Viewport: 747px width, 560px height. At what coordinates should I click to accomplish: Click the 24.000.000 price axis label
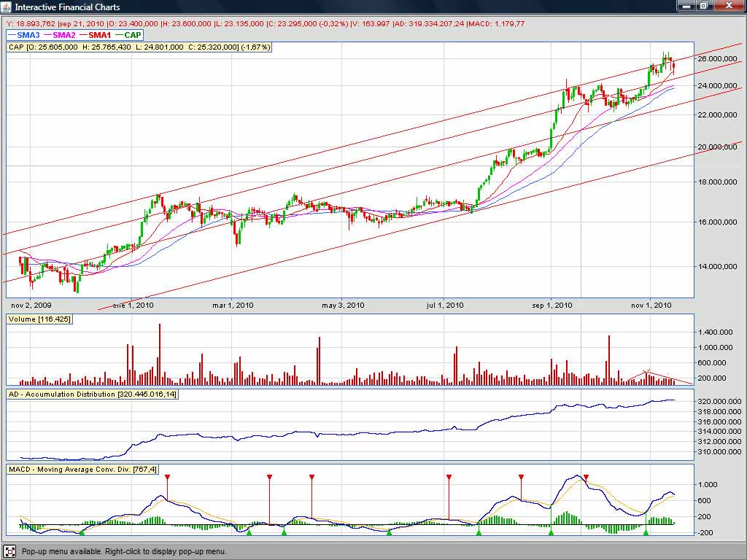717,86
